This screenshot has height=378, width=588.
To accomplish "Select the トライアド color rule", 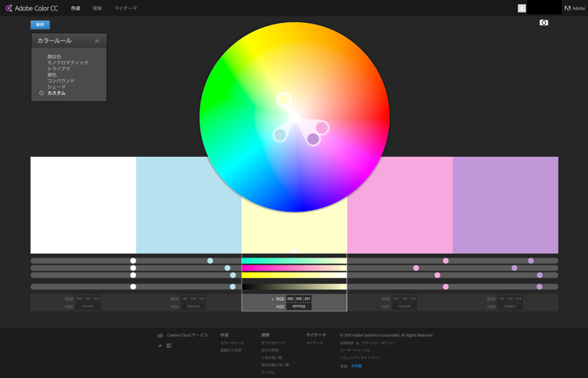I will pos(59,69).
